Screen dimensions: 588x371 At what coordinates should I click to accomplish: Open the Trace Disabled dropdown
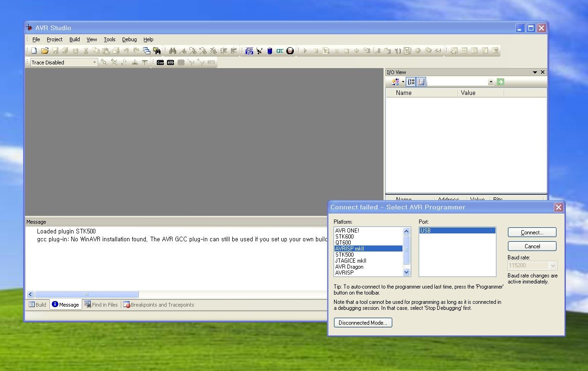tap(94, 63)
